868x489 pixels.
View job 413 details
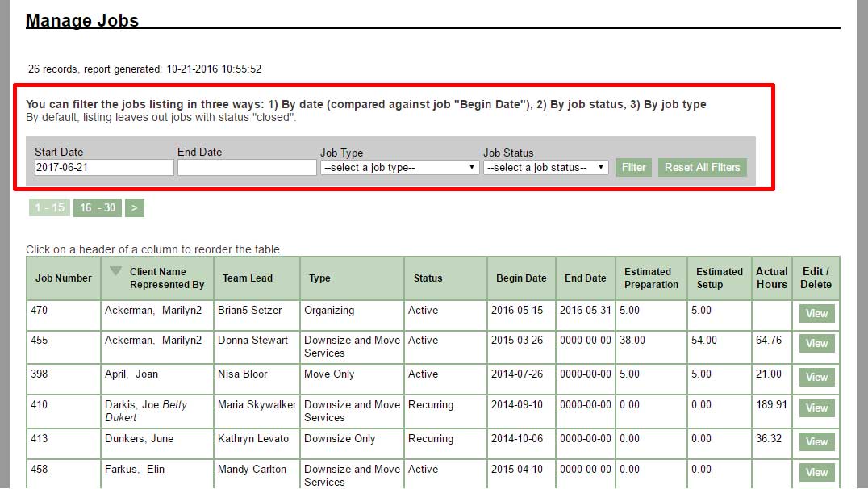coord(816,441)
